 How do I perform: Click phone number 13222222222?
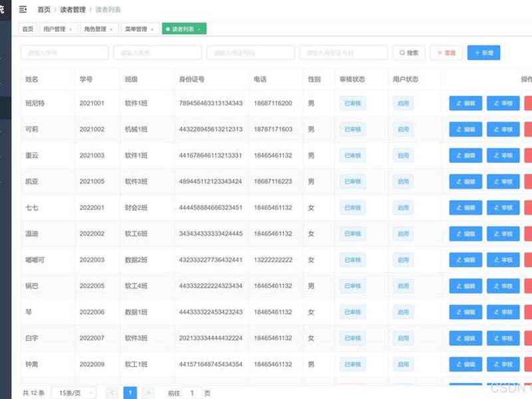click(273, 260)
